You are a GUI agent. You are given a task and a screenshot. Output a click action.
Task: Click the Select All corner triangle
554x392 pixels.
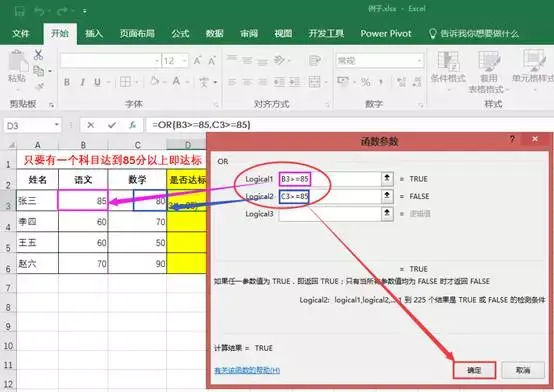(x=11, y=145)
